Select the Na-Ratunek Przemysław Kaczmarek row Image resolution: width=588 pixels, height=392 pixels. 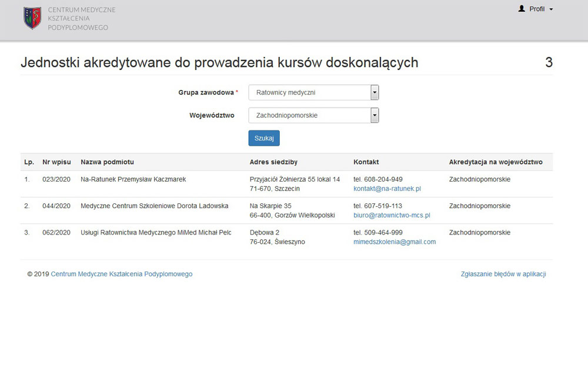(x=133, y=179)
